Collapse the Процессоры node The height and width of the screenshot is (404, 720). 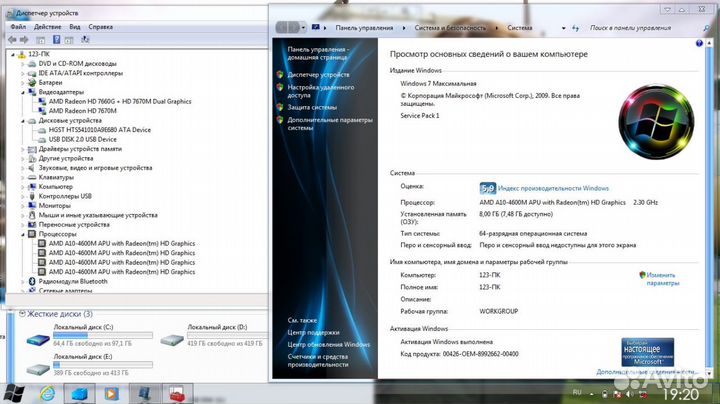[22, 234]
